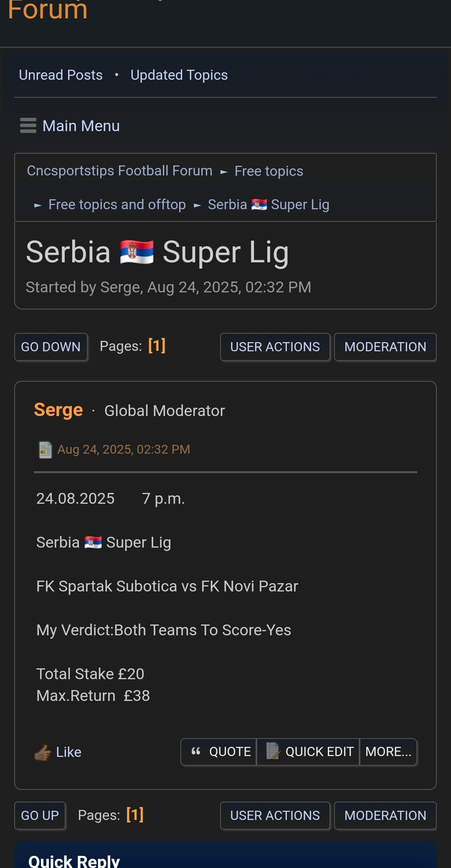Open the More... post options
This screenshot has width=451, height=868.
pos(388,752)
